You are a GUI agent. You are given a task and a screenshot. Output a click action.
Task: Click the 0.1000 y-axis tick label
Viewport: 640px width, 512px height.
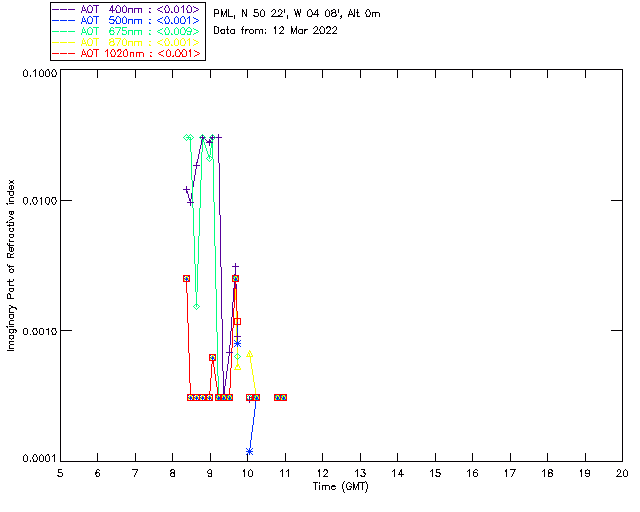click(39, 73)
